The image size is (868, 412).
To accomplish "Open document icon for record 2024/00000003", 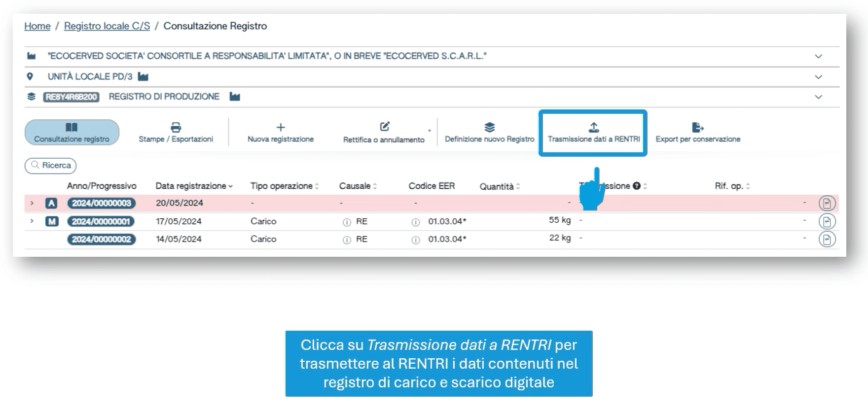I will (827, 203).
